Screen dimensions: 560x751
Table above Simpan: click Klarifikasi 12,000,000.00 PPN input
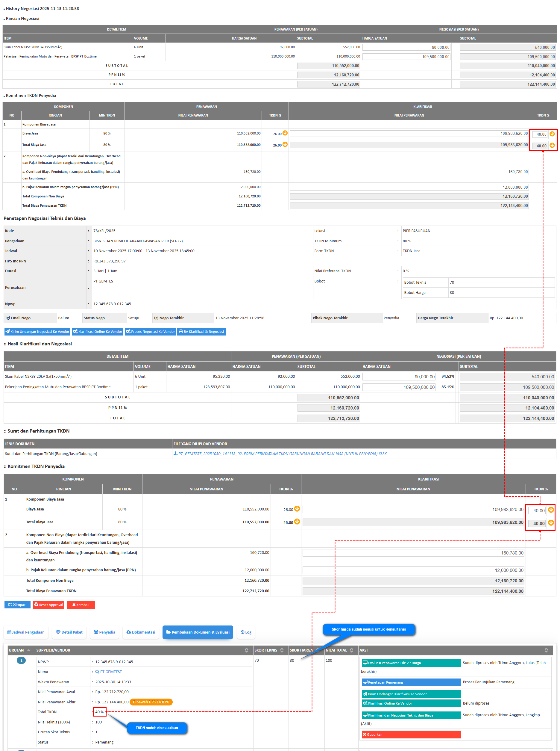coord(413,570)
